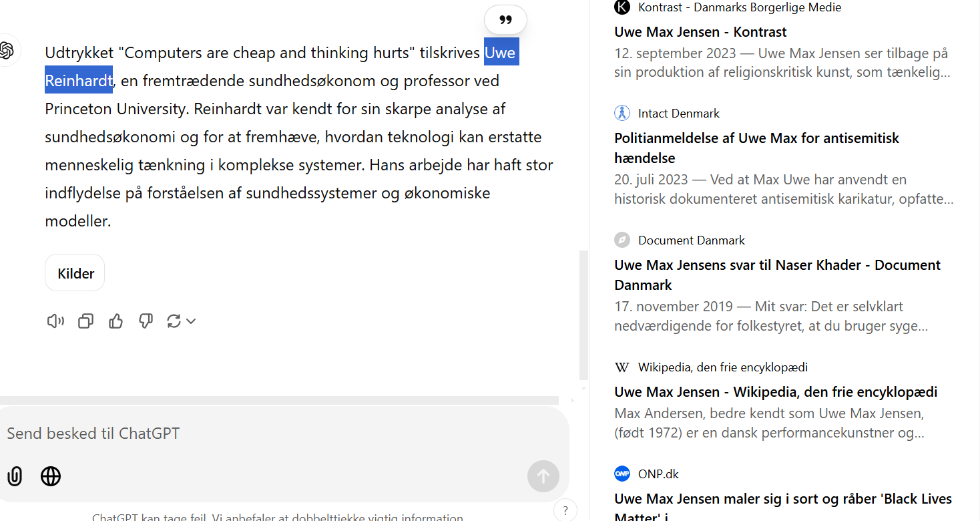Open the help question mark button
This screenshot has width=980, height=521.
click(565, 511)
